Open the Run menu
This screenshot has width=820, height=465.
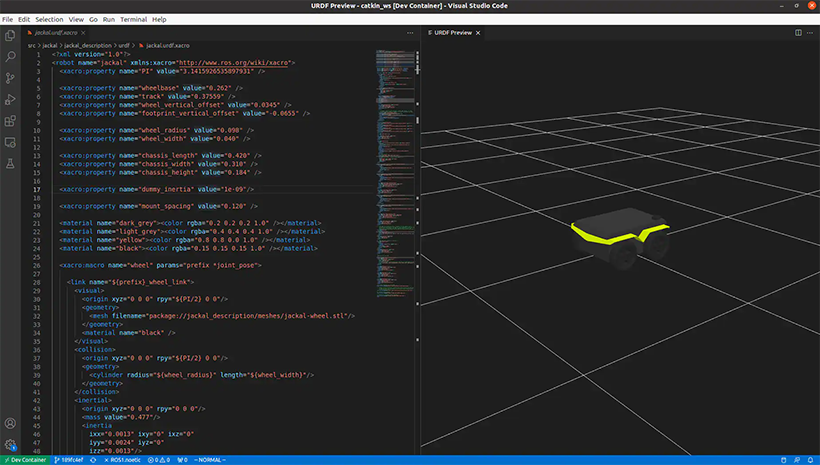point(109,19)
